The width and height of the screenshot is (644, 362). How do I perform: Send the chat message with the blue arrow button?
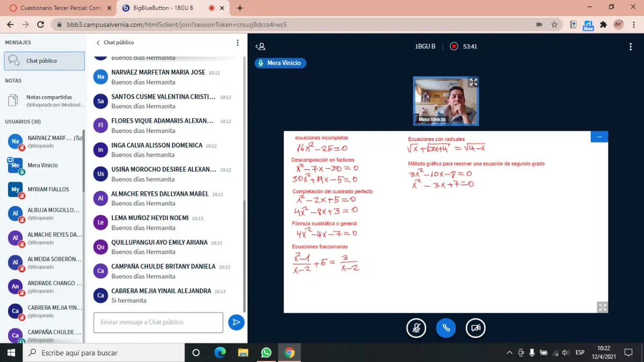click(x=236, y=322)
